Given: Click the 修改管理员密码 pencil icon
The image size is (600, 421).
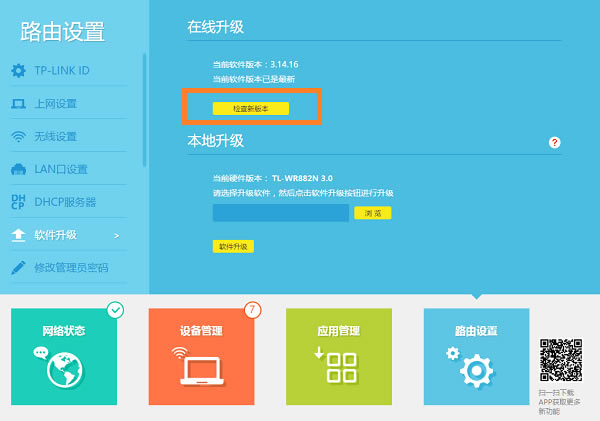Looking at the screenshot, I should coord(18,268).
